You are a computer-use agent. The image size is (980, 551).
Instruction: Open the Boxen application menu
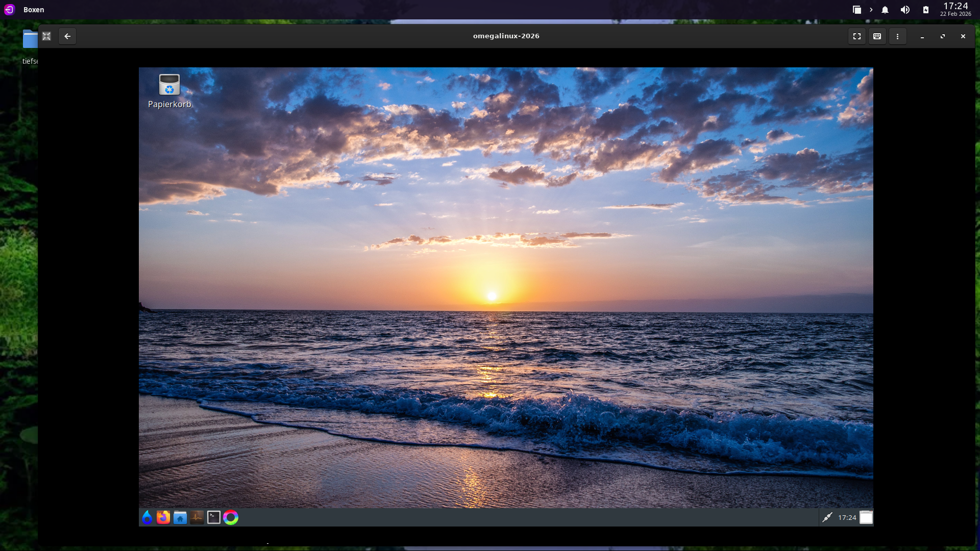pyautogui.click(x=34, y=10)
